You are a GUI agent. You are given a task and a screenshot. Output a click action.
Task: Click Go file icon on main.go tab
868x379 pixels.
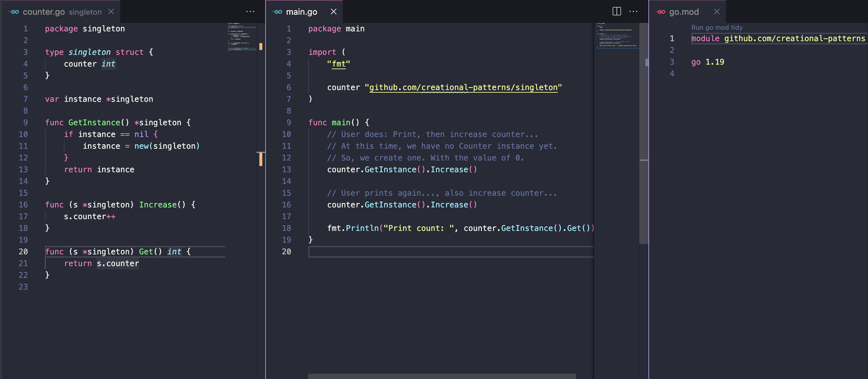[278, 12]
